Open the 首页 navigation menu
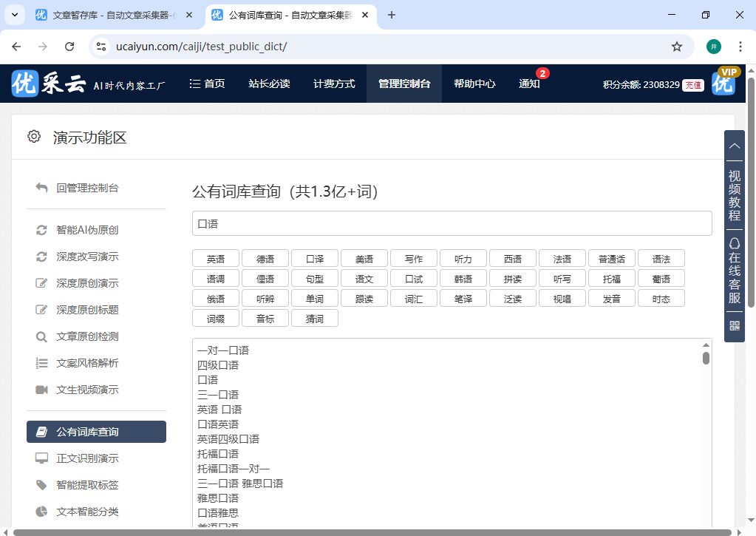This screenshot has height=536, width=756. pyautogui.click(x=207, y=84)
